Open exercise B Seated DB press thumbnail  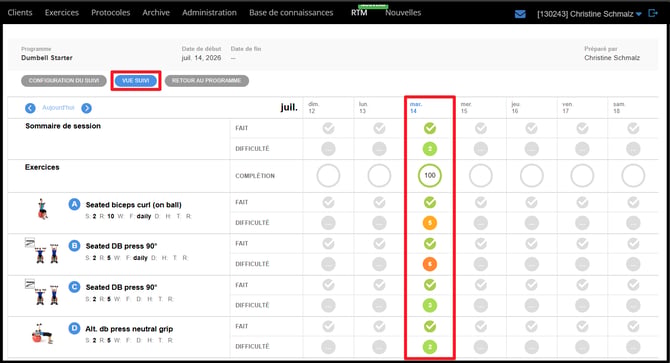point(42,251)
